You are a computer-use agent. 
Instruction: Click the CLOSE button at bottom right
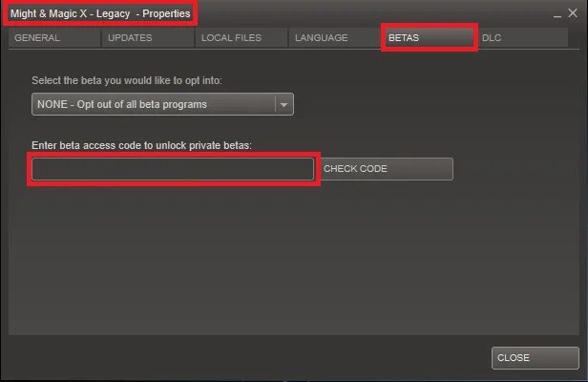(x=535, y=358)
